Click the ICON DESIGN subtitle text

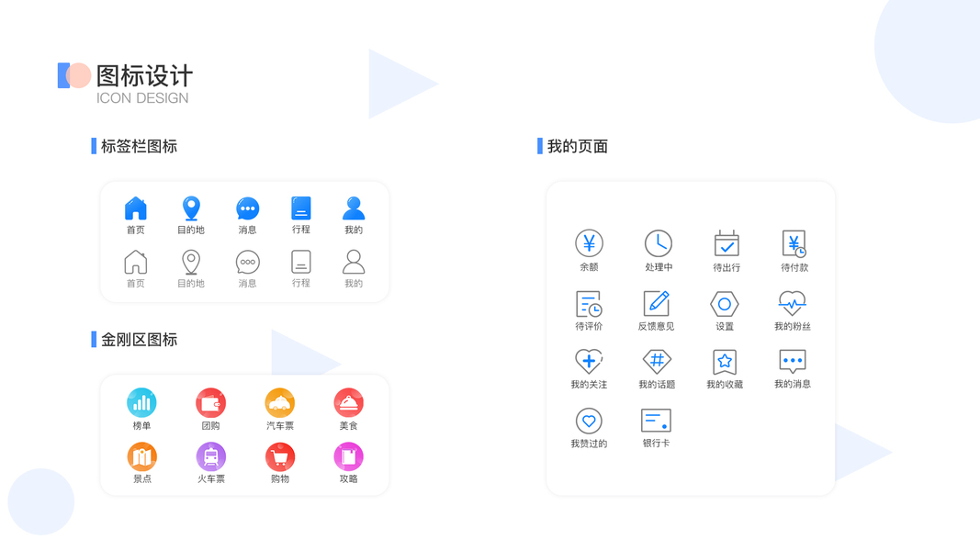[x=142, y=98]
